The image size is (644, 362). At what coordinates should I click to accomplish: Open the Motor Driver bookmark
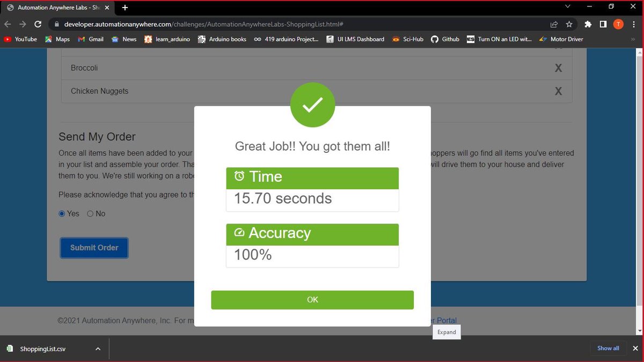561,39
